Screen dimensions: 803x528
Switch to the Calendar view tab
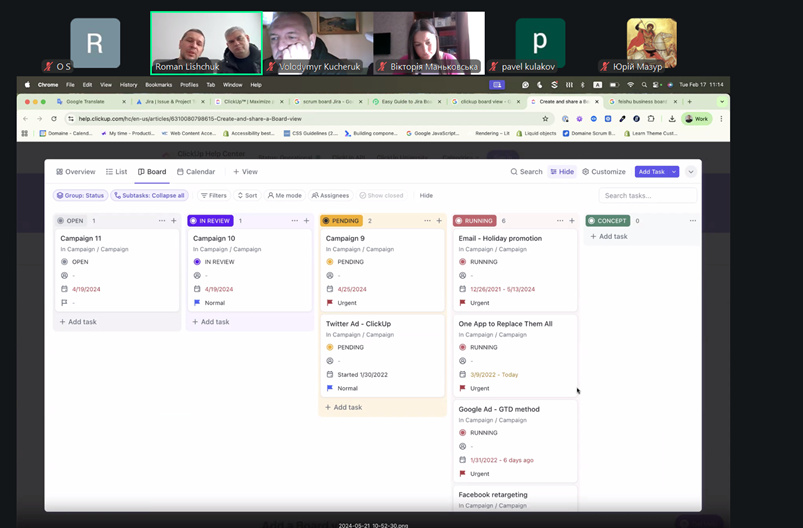196,172
